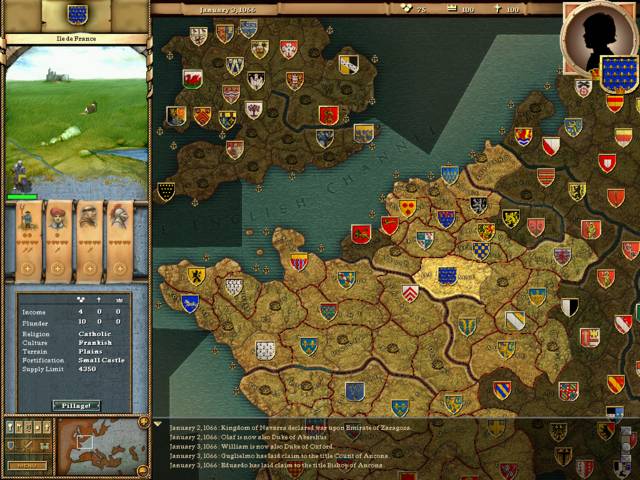Open the MENU button
This screenshot has height=480, width=640.
click(28, 466)
